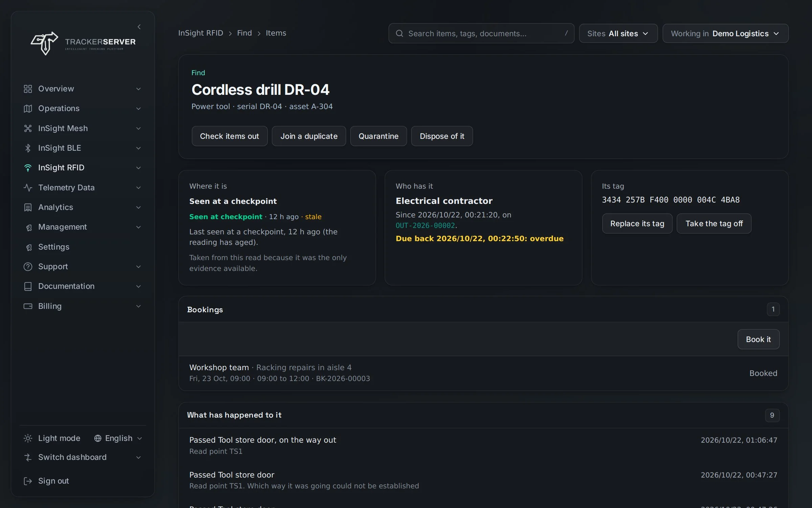Click the Management icon
This screenshot has width=812, height=508.
coord(29,227)
